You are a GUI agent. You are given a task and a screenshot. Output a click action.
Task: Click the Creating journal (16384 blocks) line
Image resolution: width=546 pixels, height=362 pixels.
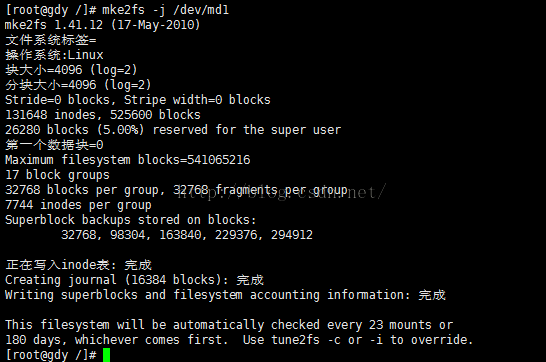(134, 280)
